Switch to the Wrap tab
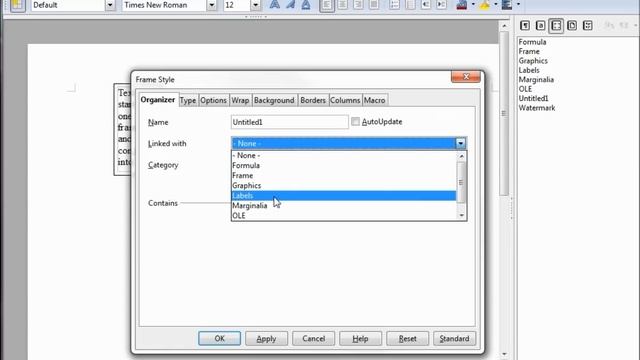640x360 pixels. tap(240, 100)
